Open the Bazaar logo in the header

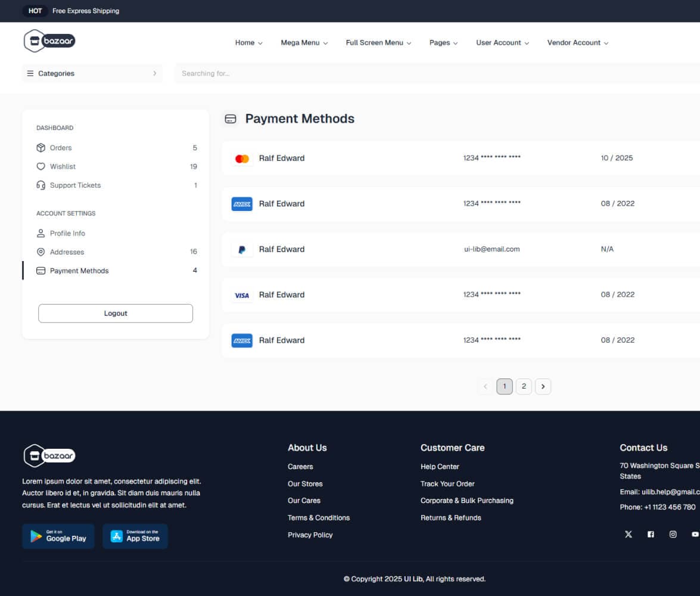point(49,41)
